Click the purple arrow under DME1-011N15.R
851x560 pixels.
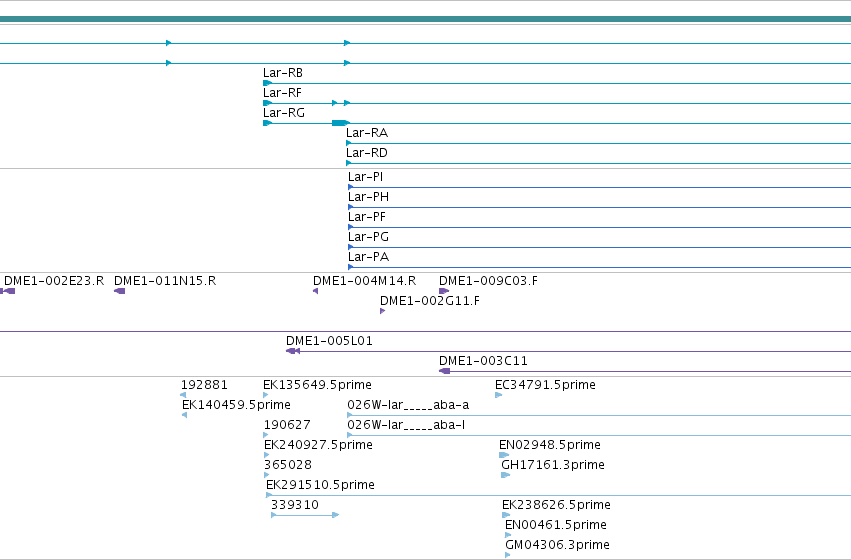(119, 291)
